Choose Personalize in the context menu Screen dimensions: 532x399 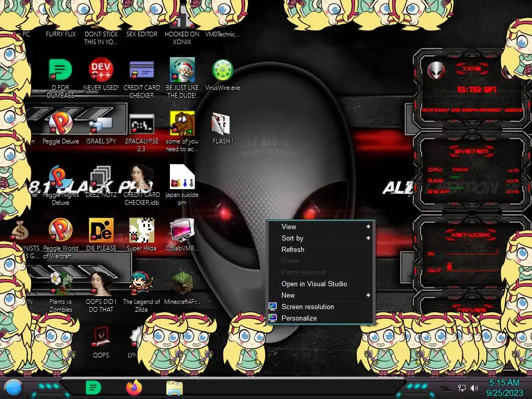(x=321, y=318)
